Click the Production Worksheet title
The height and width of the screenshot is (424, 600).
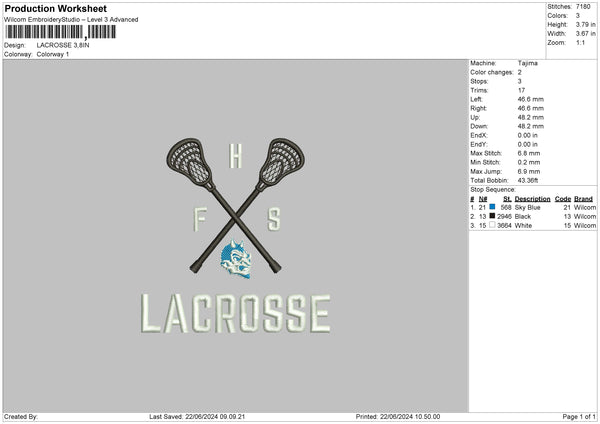tap(55, 8)
